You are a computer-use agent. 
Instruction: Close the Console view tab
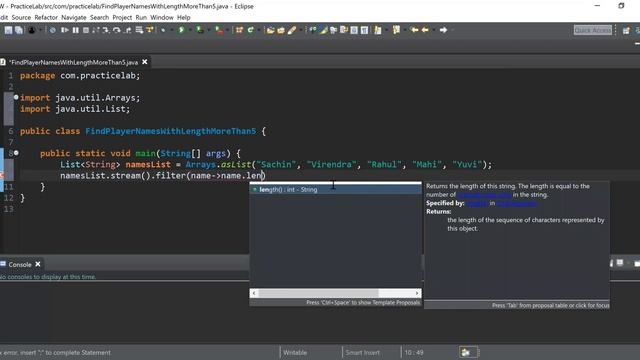(38, 264)
